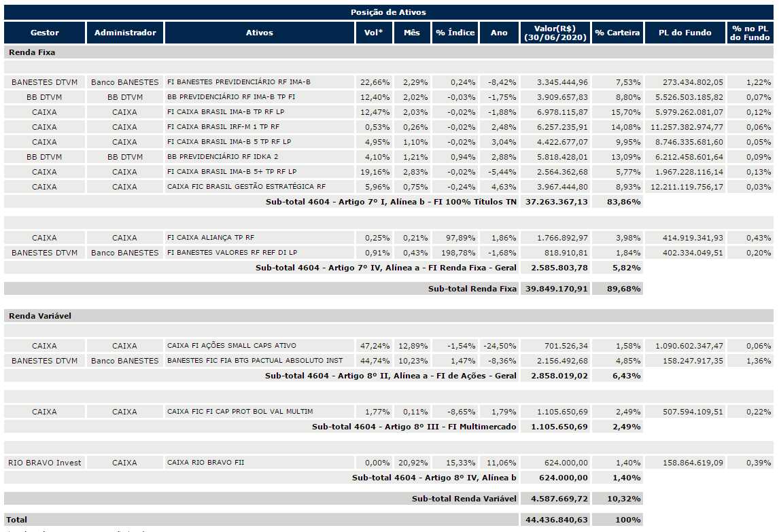
Task: Click Ano value 11,06%
Action: coord(501,463)
